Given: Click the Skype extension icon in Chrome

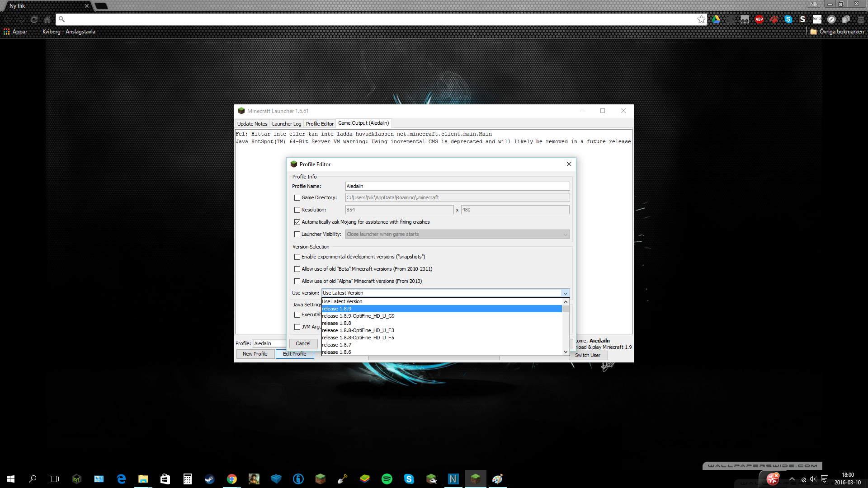Looking at the screenshot, I should [788, 19].
